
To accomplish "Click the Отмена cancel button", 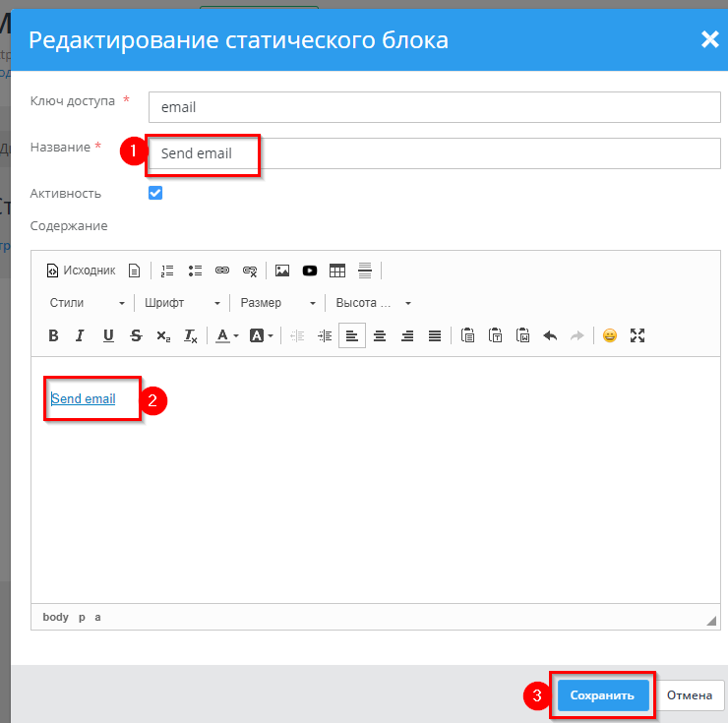I will point(689,695).
